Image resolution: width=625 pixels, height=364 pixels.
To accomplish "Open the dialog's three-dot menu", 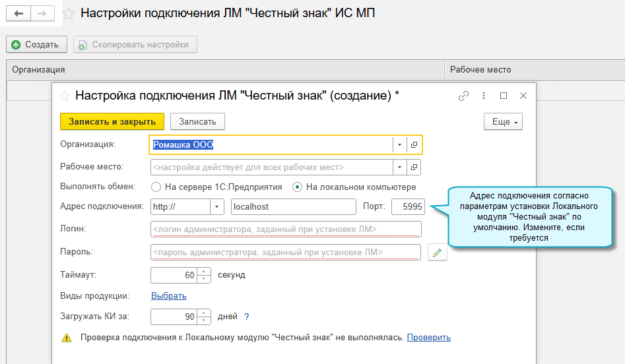I will (484, 96).
